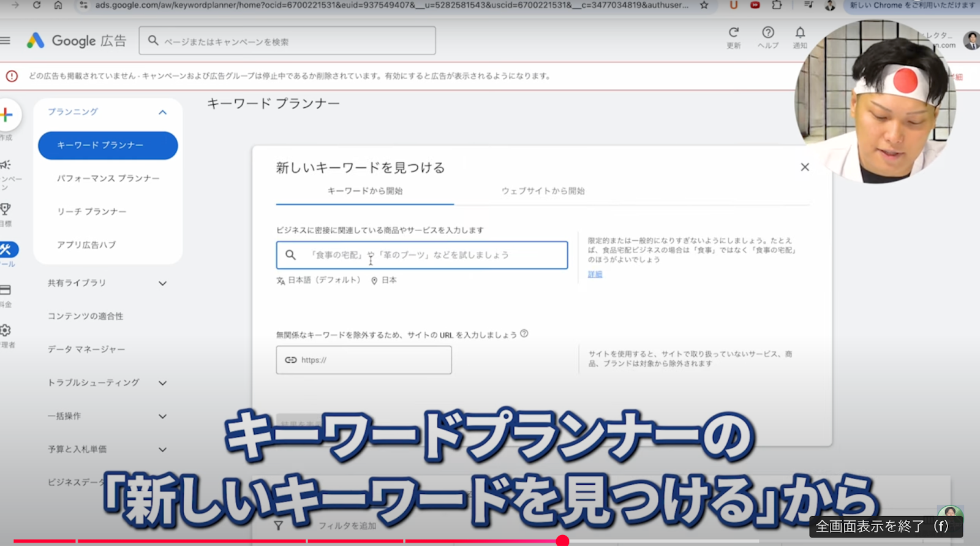The width and height of the screenshot is (980, 546).
Task: Click the video progress bar scrubber
Action: [562, 540]
